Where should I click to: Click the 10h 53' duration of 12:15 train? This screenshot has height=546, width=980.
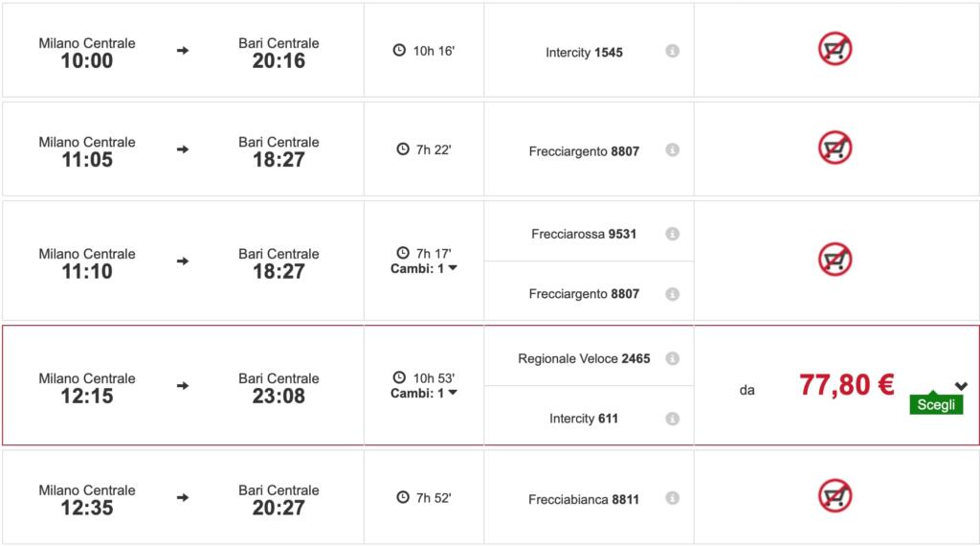(x=424, y=377)
